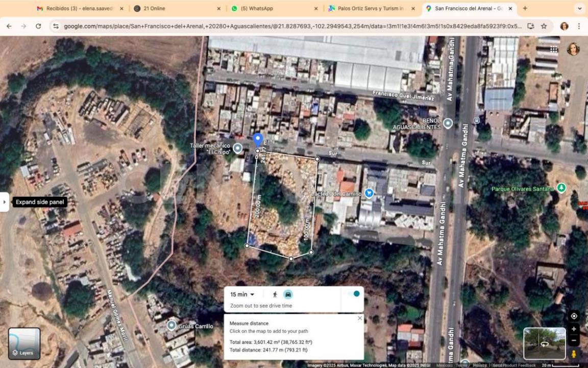Click the My Location target button
This screenshot has height=368, width=588.
pos(574,316)
